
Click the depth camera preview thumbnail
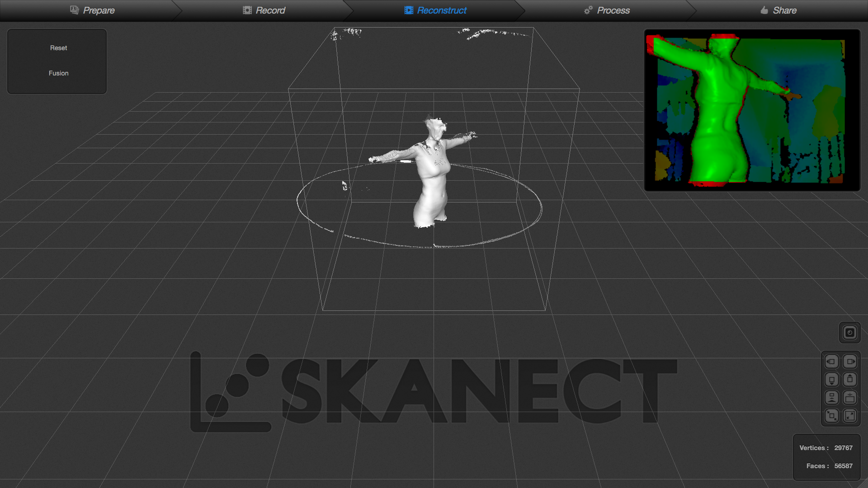(752, 110)
